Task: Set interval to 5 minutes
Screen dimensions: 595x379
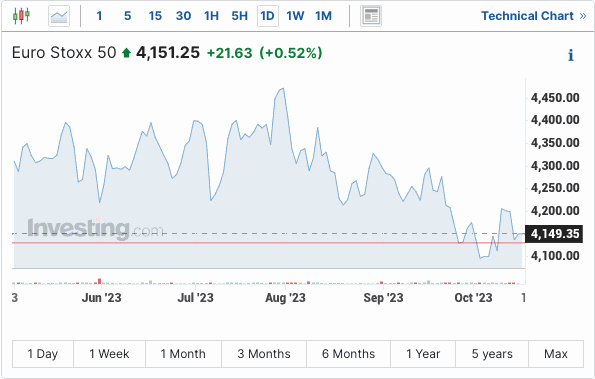Action: click(x=128, y=16)
